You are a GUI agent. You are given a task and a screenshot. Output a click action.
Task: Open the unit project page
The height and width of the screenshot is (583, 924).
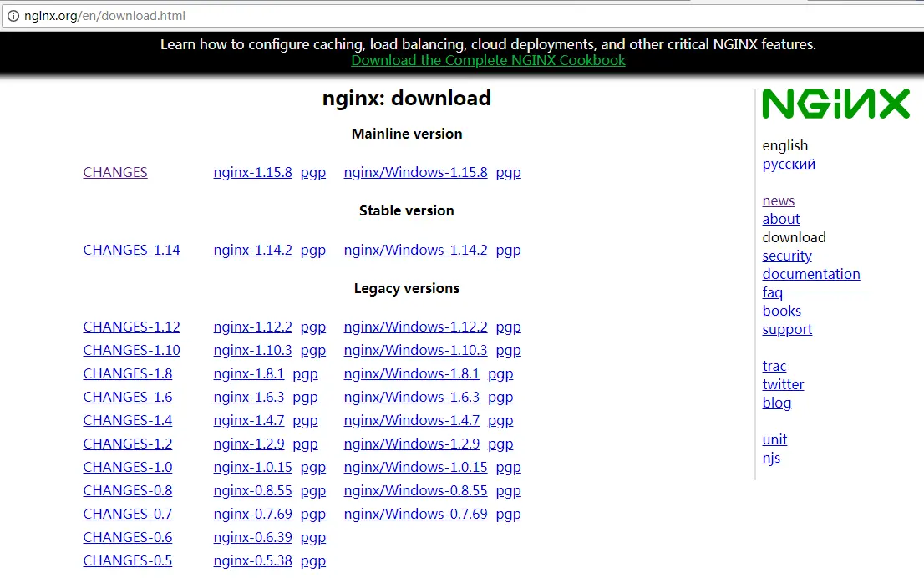tap(774, 439)
